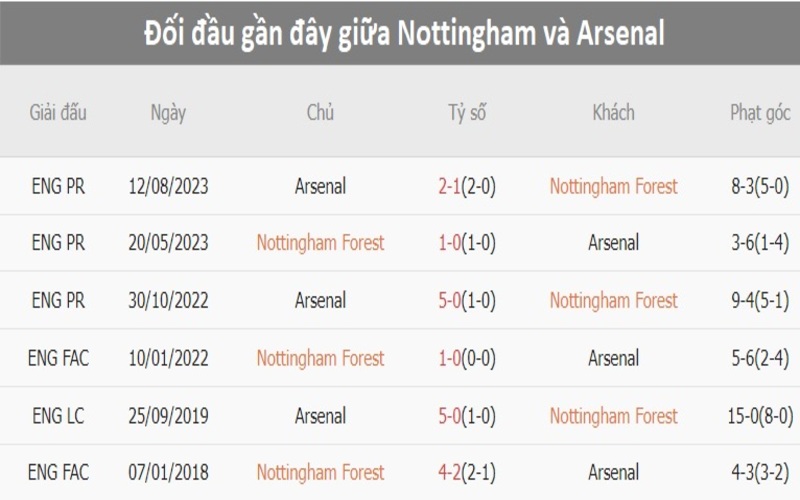Viewport: 800px width, 500px height.
Task: Click the 2-1 score of the 12/08/2023 match
Action: 447,186
